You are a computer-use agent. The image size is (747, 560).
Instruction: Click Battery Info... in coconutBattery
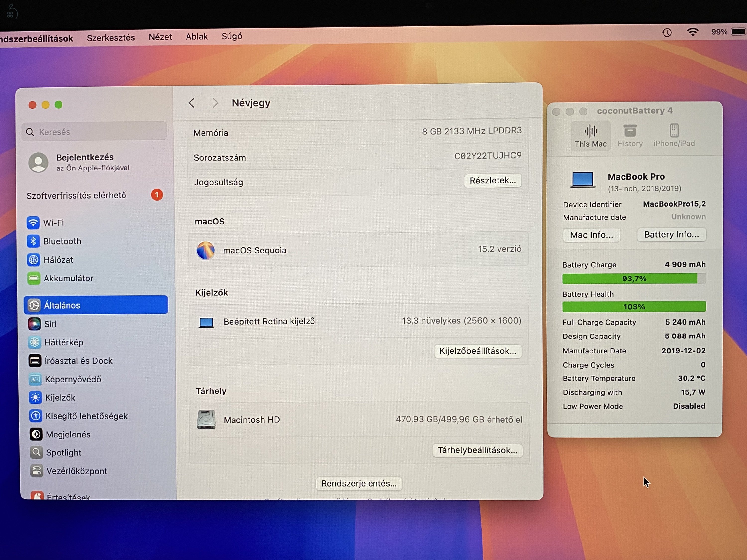pyautogui.click(x=672, y=235)
